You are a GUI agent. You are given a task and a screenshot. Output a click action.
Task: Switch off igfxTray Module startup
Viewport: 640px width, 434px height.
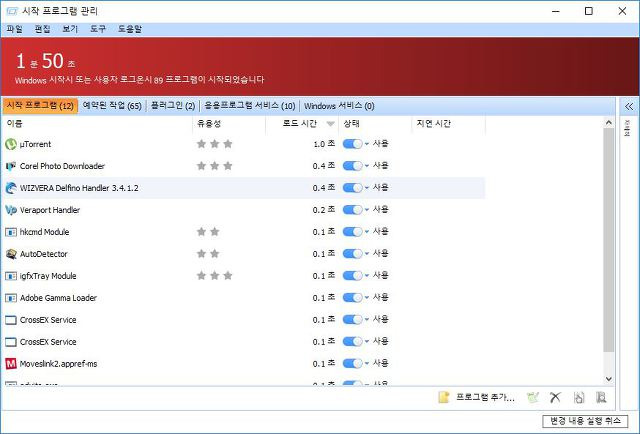click(352, 276)
